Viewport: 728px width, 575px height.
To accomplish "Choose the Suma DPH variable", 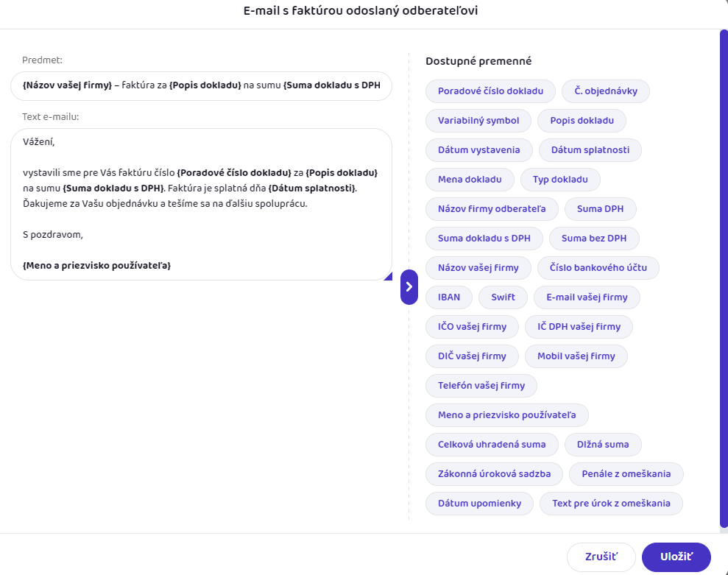I will [x=600, y=209].
